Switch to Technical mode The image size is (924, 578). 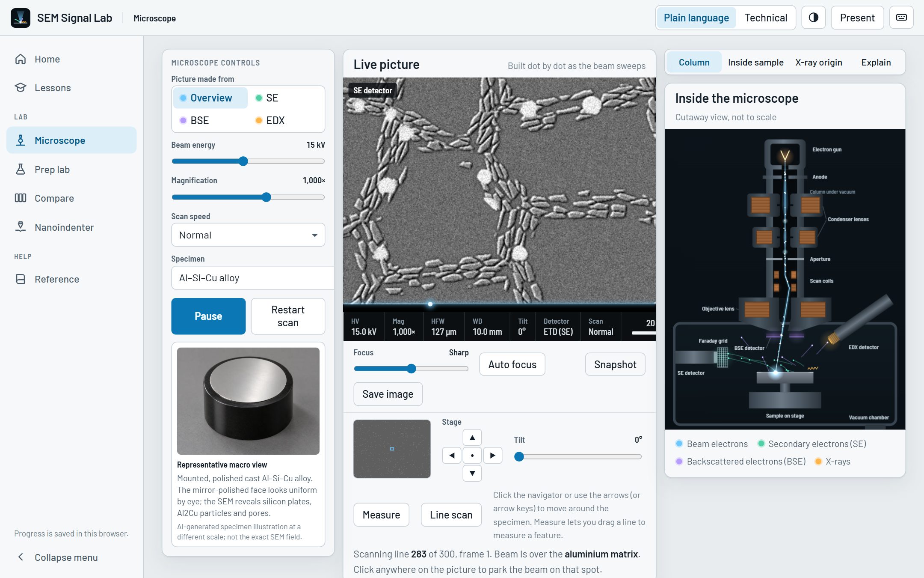click(766, 18)
